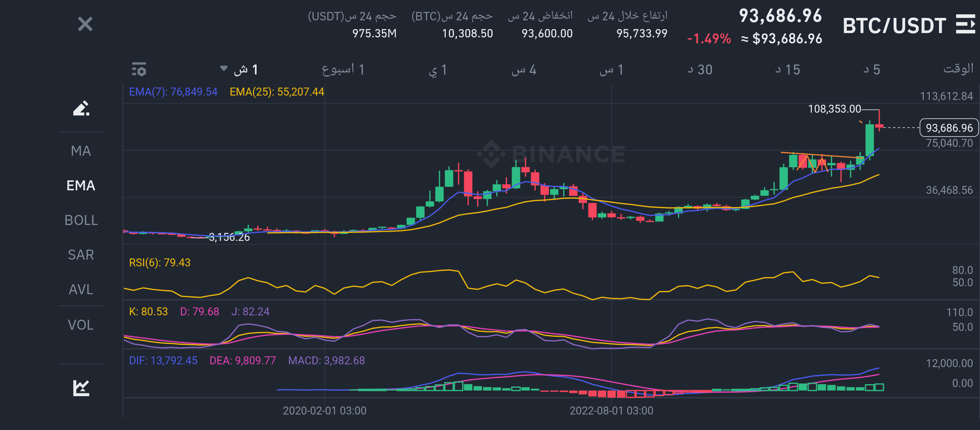Click the RSI(6) indicator label
The height and width of the screenshot is (430, 980).
[160, 263]
